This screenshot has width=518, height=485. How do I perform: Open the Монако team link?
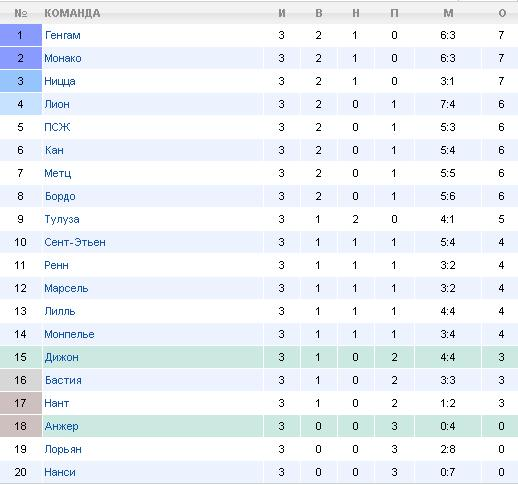[63, 58]
